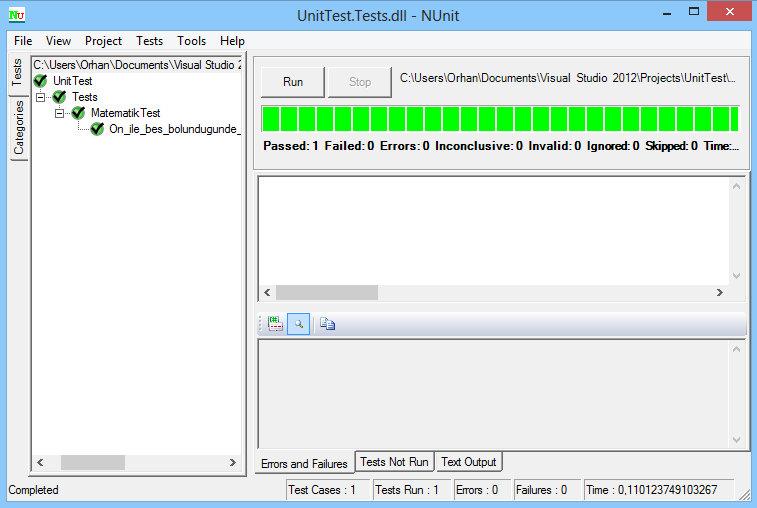
Task: Click the green checkmark icon beside Tests node
Action: point(59,97)
